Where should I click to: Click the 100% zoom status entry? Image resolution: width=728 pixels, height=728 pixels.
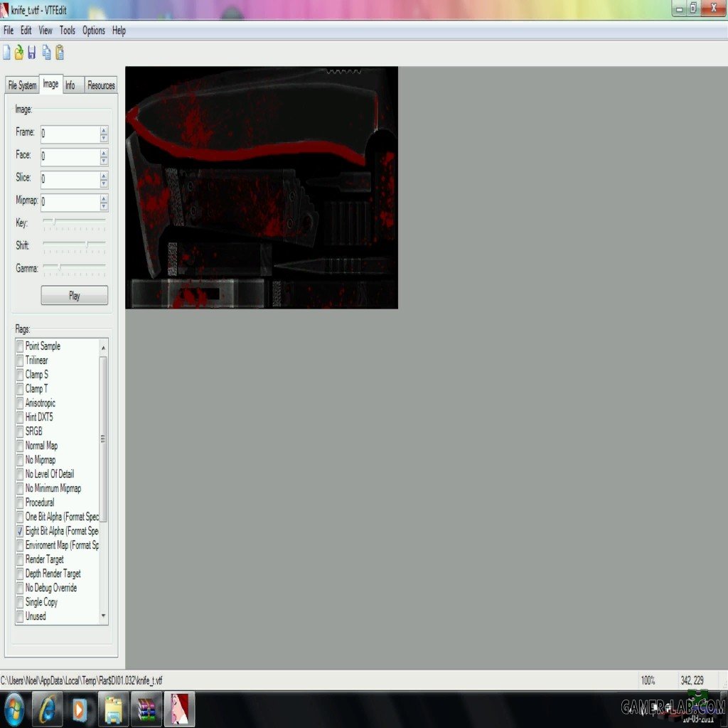coord(648,680)
